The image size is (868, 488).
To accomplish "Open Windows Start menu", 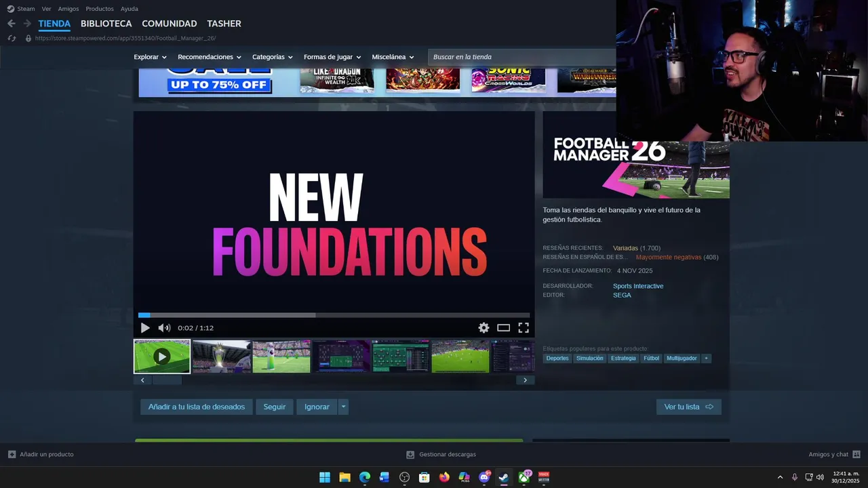I will [325, 477].
